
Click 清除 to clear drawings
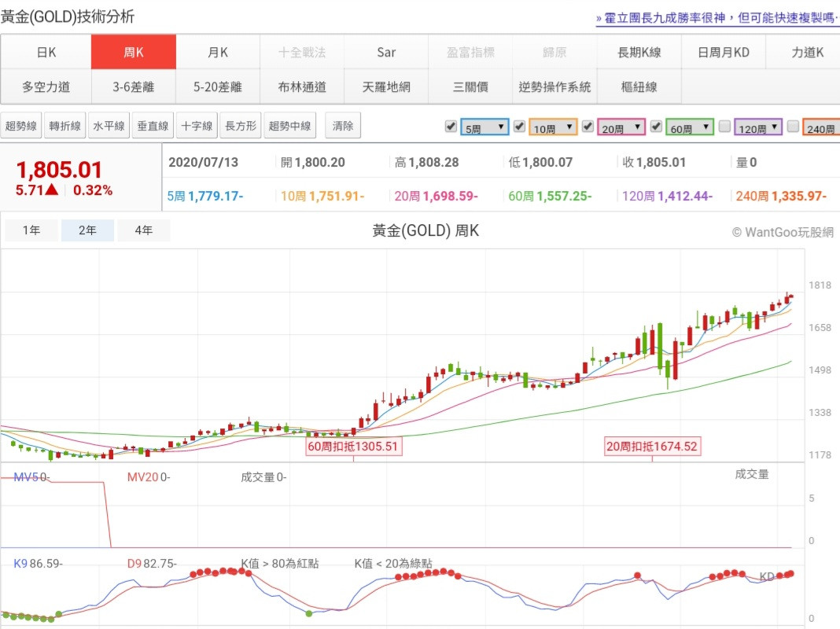tap(343, 126)
